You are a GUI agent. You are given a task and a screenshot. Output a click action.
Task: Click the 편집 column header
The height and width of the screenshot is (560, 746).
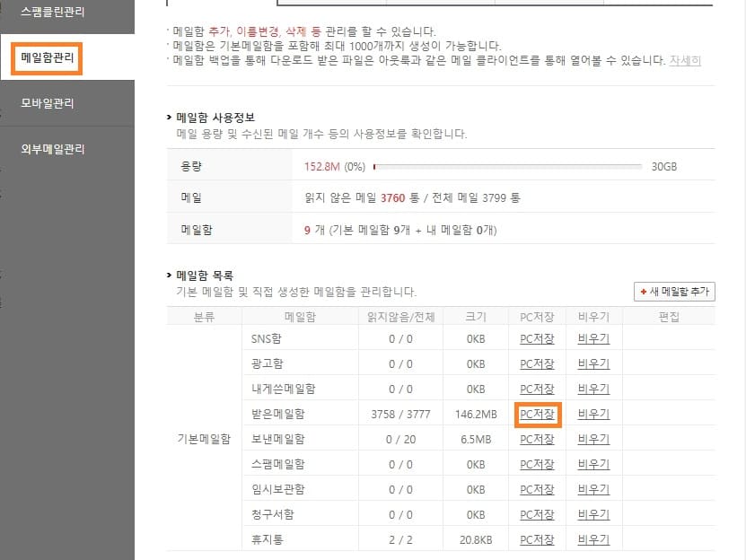click(669, 317)
